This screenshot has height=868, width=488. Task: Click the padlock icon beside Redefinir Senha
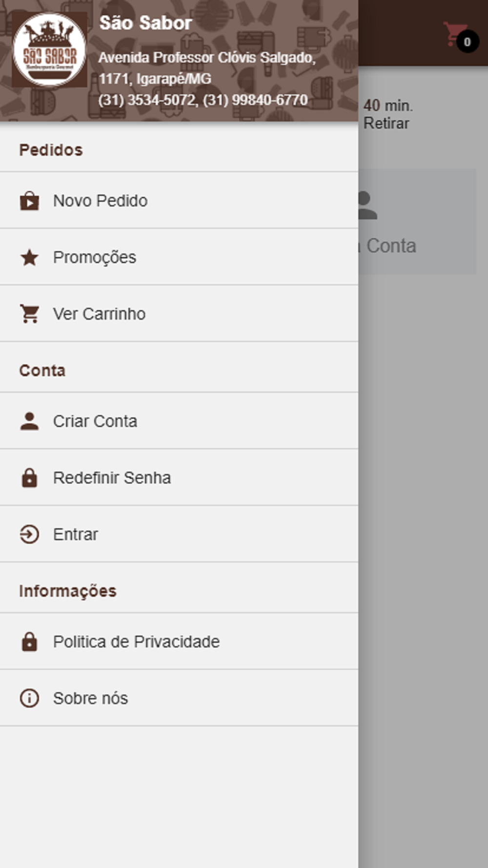tap(29, 478)
